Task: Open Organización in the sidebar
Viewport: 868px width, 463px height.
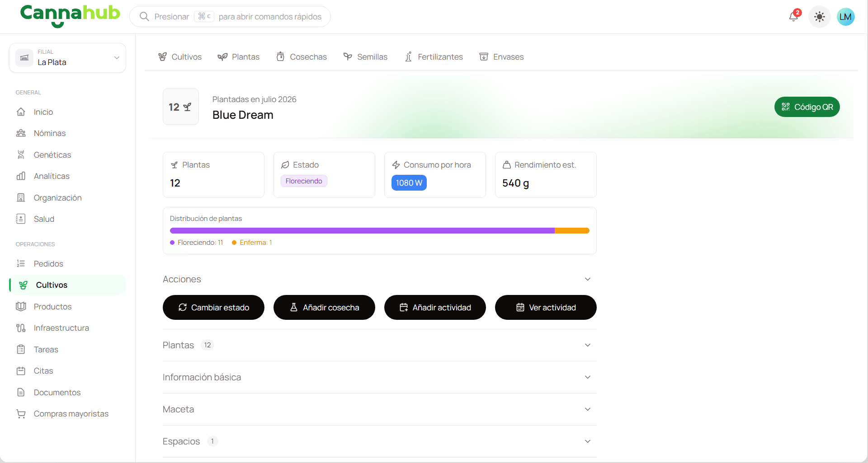Action: (68, 198)
